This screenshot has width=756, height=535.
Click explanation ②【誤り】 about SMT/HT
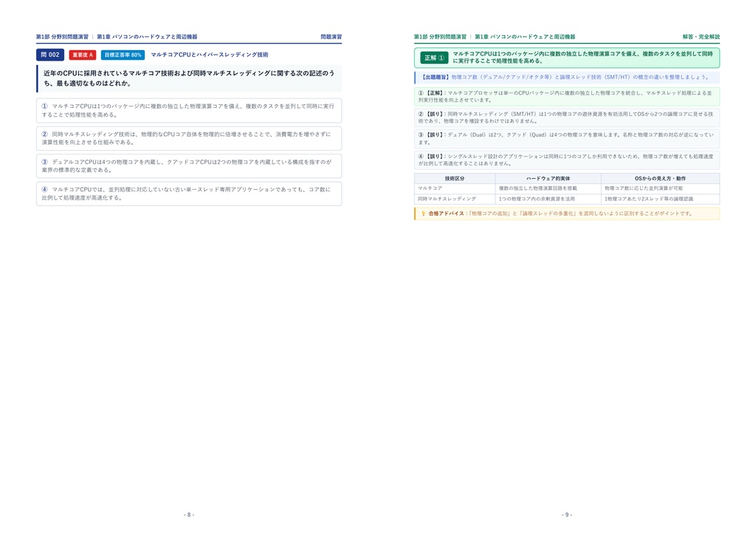pos(567,117)
